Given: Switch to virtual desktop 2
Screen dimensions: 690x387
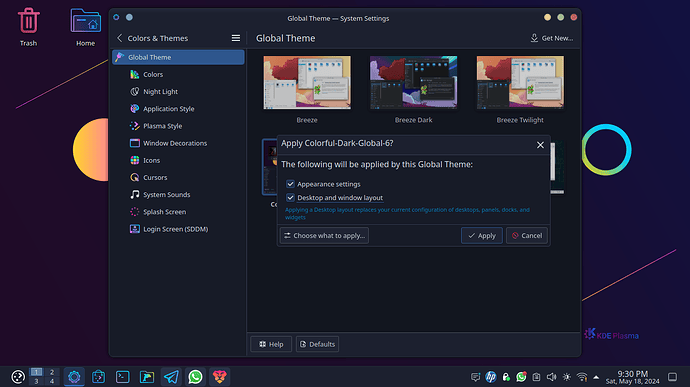Looking at the screenshot, I should [x=52, y=372].
